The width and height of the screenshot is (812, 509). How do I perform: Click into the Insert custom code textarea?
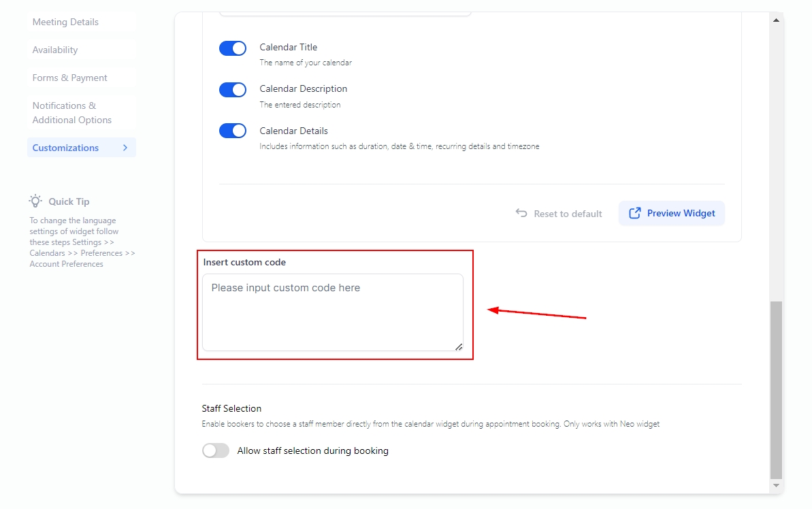pos(332,312)
